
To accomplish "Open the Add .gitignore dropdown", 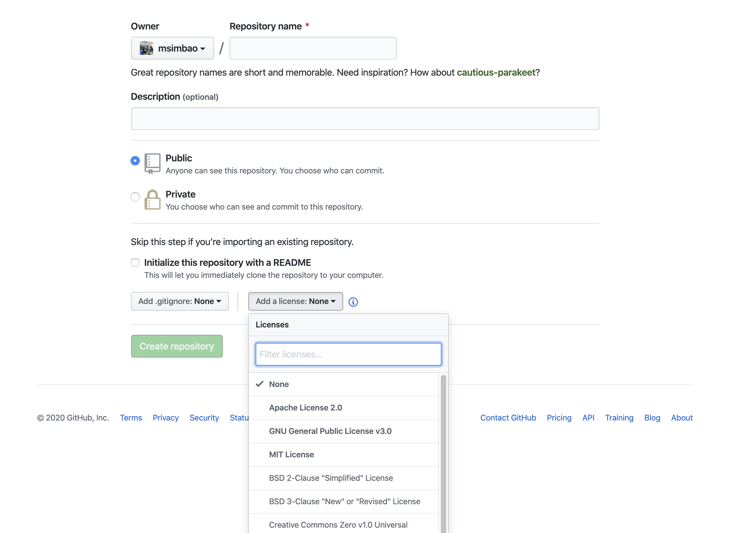I will click(180, 301).
